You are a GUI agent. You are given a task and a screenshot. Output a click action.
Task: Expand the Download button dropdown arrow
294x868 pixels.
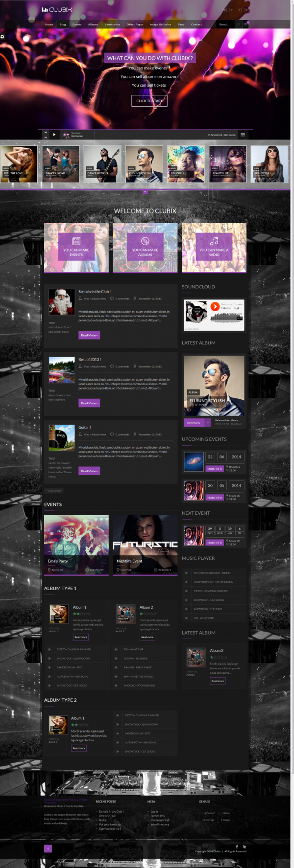click(x=208, y=422)
